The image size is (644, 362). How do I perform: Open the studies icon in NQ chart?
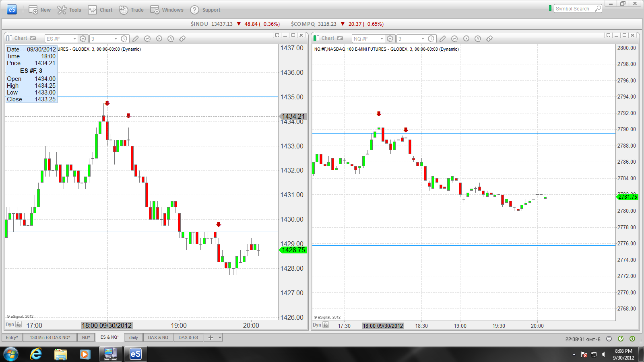454,39
